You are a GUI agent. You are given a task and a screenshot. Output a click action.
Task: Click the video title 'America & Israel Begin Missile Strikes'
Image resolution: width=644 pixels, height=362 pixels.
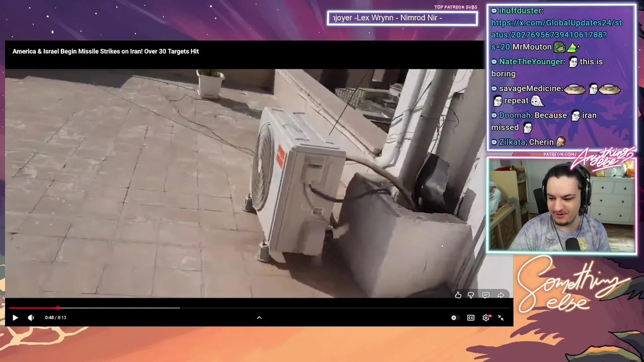(106, 51)
